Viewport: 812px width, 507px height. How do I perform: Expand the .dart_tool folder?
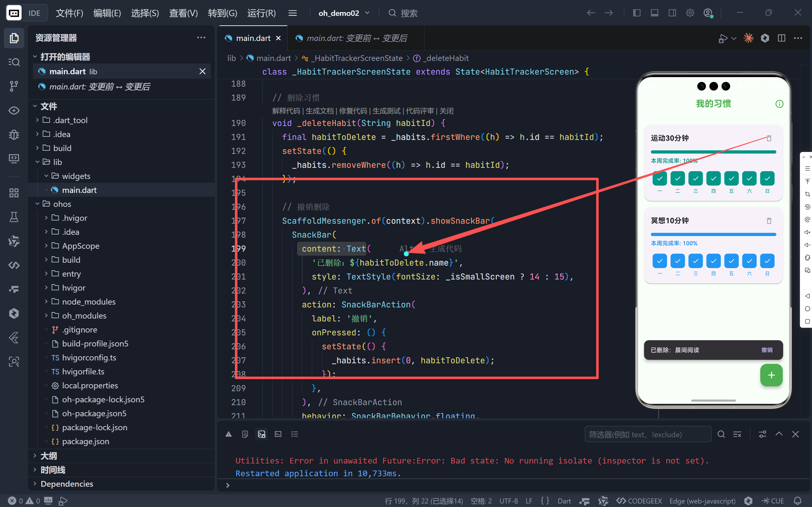[x=70, y=120]
